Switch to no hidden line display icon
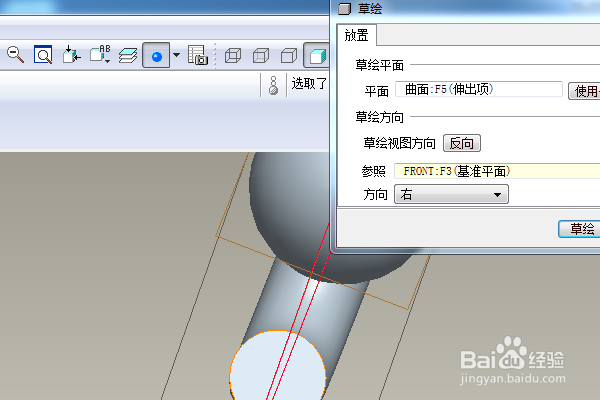Image resolution: width=600 pixels, height=400 pixels. (289, 56)
